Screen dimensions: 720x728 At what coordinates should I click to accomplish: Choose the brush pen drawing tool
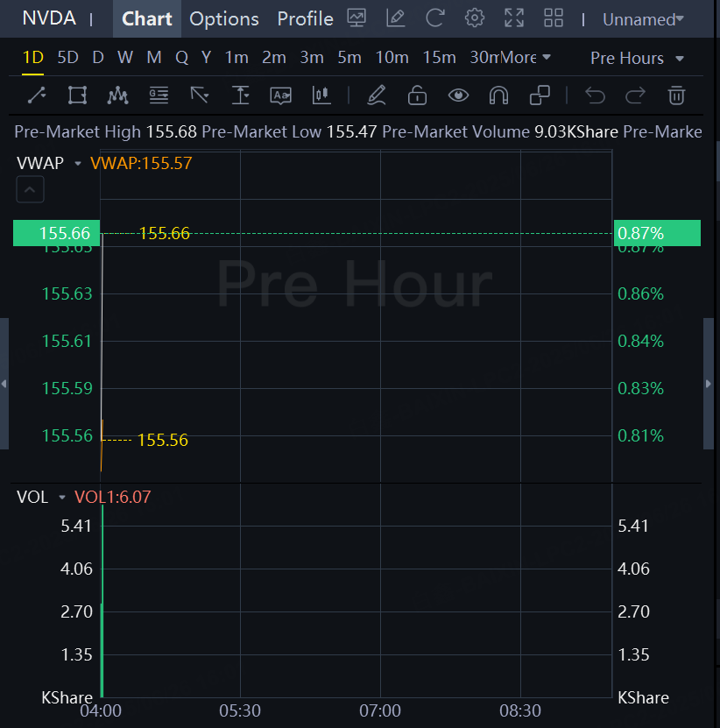(377, 95)
